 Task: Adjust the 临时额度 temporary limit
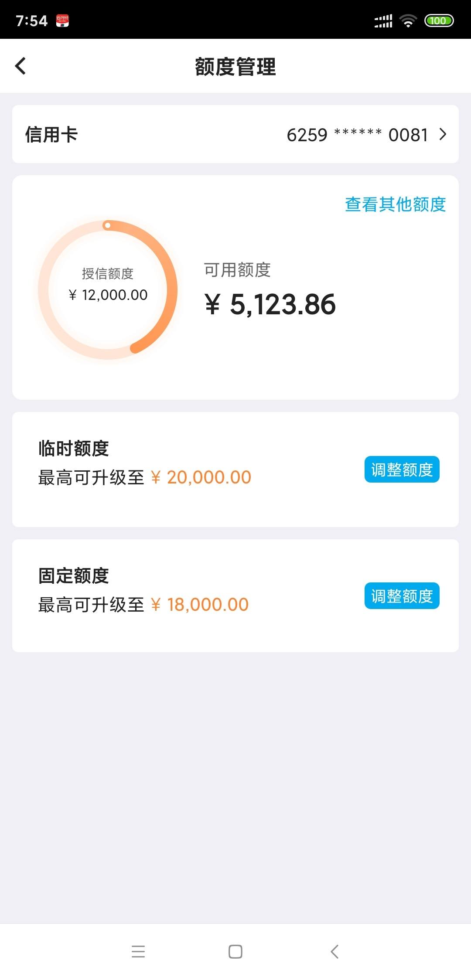tap(402, 470)
